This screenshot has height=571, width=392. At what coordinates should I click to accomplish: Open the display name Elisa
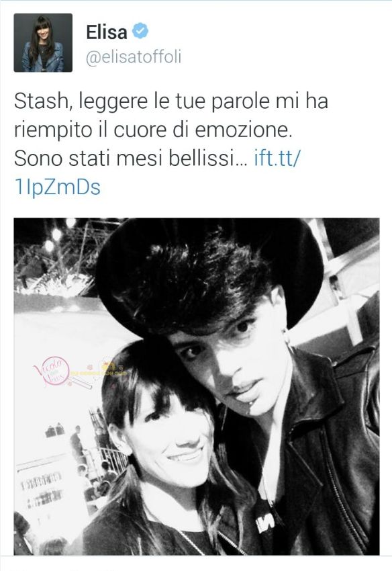pyautogui.click(x=107, y=32)
